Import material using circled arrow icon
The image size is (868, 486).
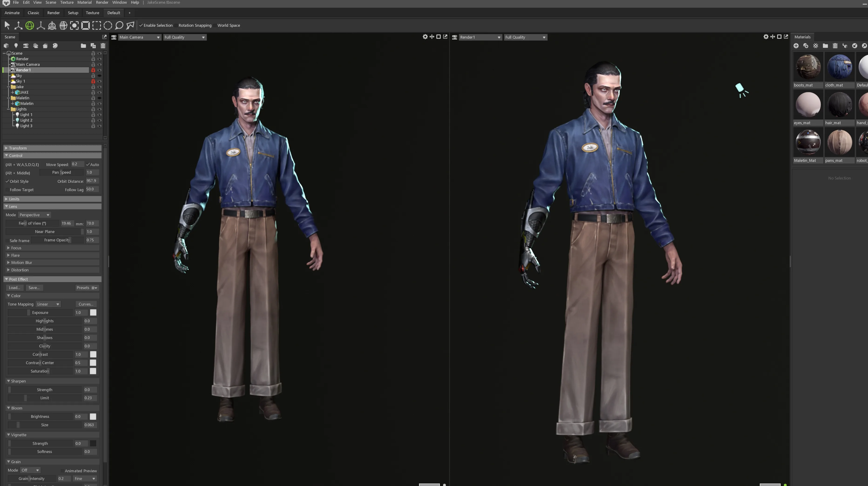(854, 46)
